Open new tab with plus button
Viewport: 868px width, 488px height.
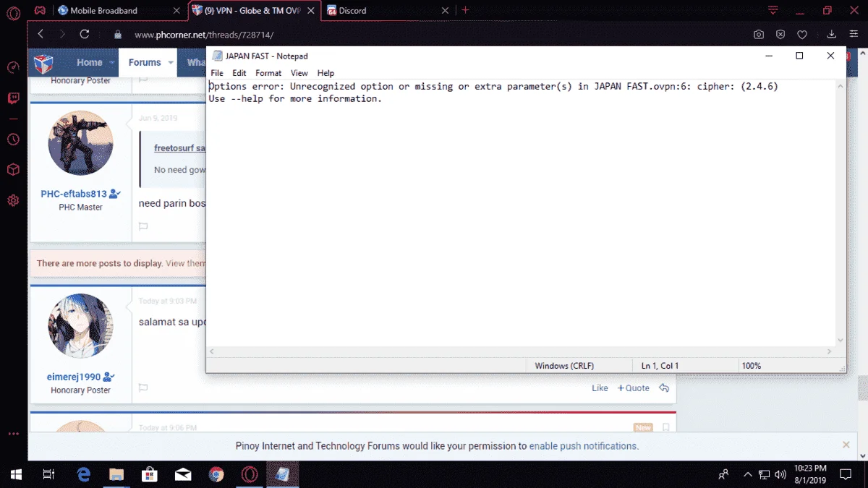(465, 10)
